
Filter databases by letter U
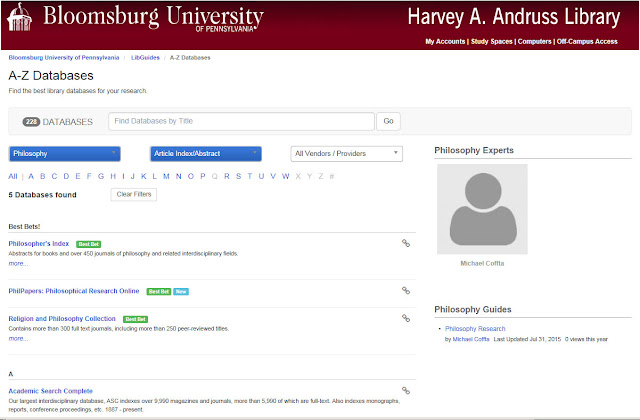[x=261, y=176]
